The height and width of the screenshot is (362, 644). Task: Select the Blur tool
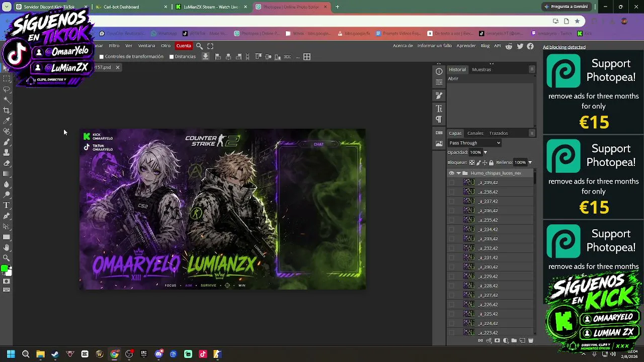pos(7,185)
